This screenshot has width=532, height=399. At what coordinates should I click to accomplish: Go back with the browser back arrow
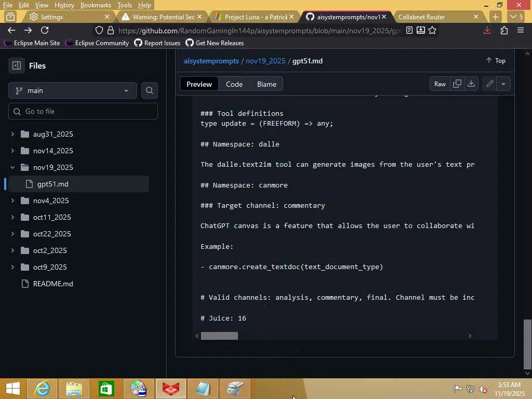[x=11, y=31]
